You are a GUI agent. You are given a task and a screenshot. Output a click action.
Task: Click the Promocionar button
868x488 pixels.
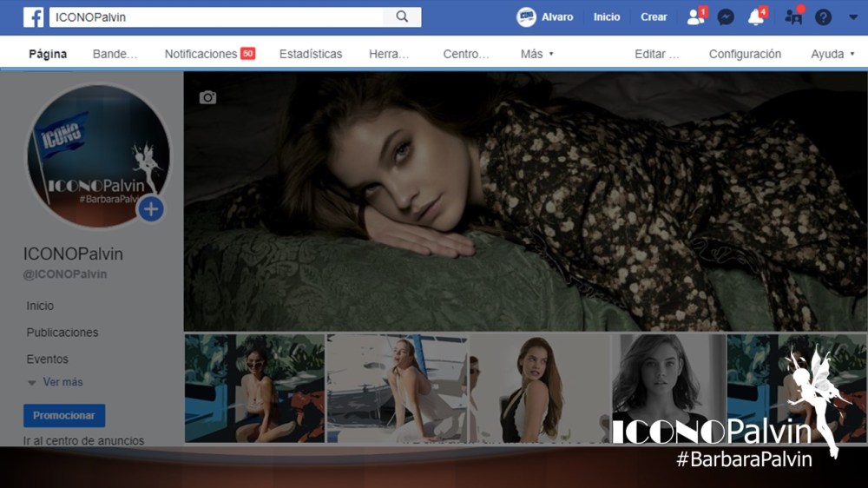(64, 415)
